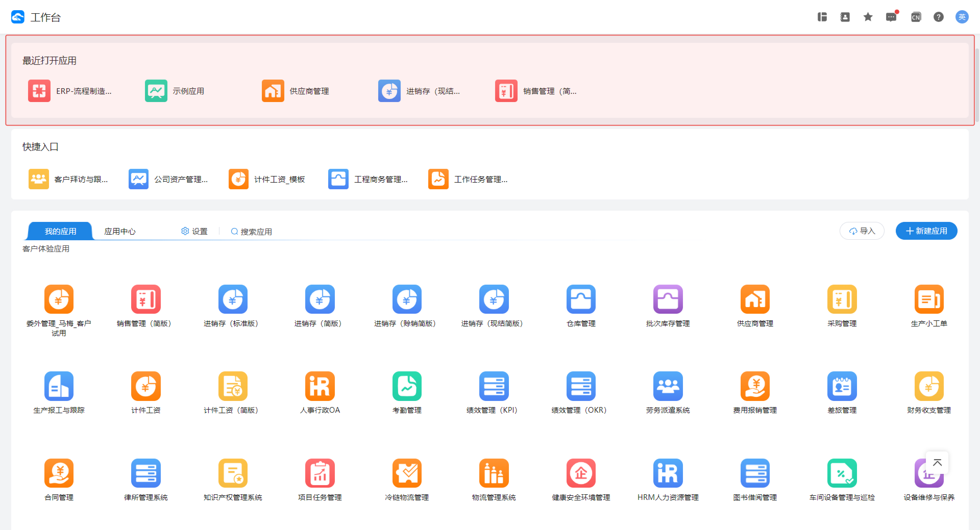Open the user avatar menu
The width and height of the screenshot is (980, 530).
tap(961, 17)
